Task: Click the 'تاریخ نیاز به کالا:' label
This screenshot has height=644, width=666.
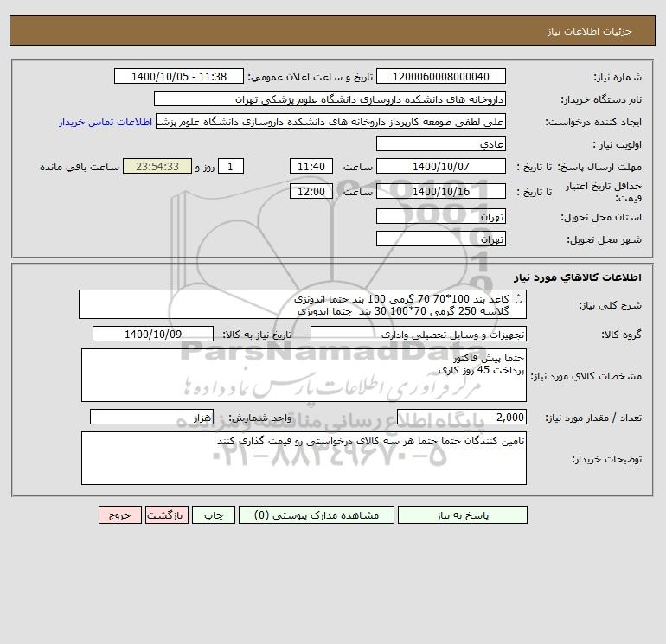Action: [257, 335]
